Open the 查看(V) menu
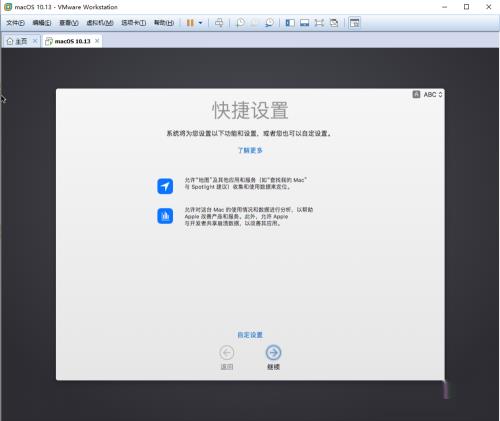The height and width of the screenshot is (421, 500). (x=69, y=23)
